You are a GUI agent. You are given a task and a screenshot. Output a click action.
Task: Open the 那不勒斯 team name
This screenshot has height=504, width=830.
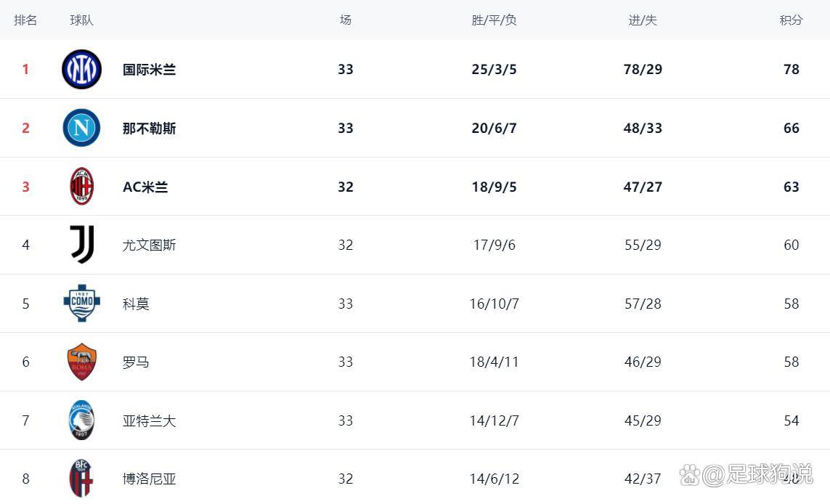coord(149,129)
